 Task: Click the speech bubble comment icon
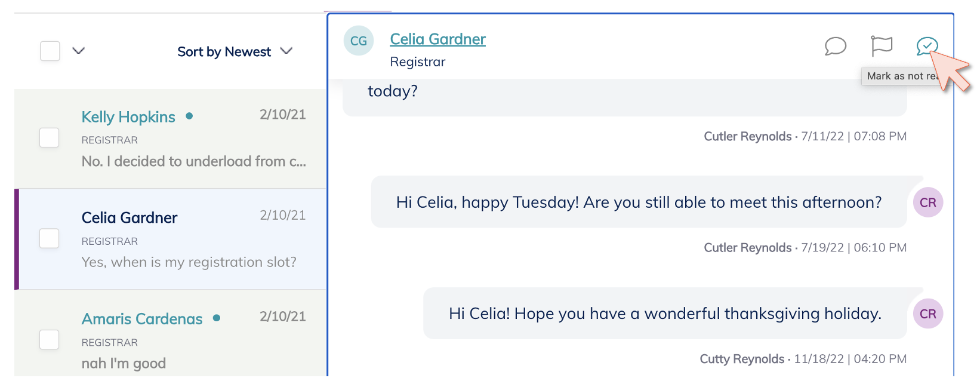coord(835,46)
